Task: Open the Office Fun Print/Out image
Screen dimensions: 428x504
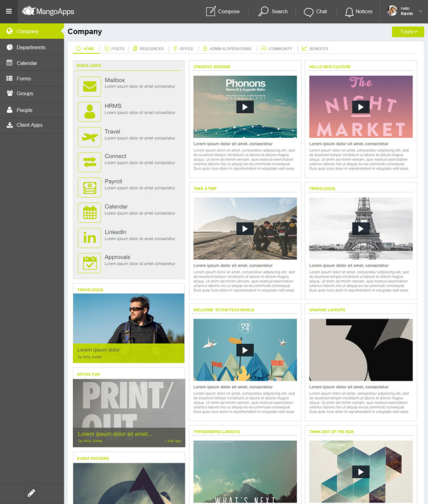Action: (x=129, y=413)
